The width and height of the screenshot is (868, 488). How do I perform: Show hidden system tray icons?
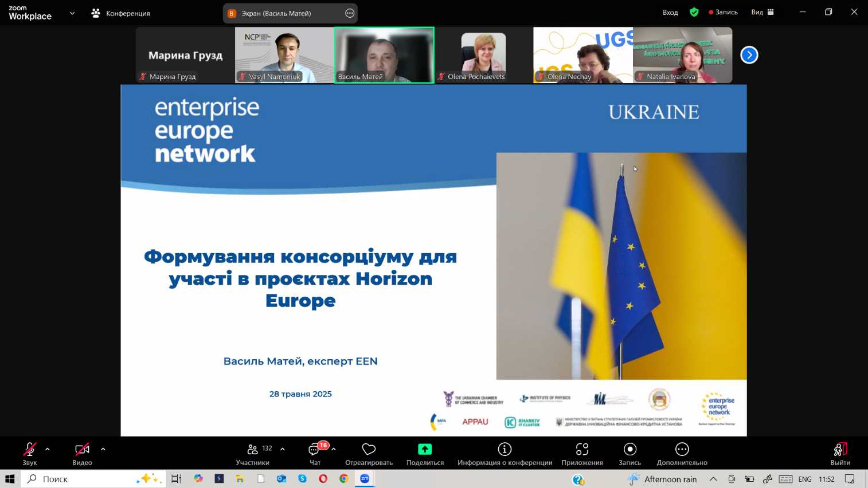point(713,479)
